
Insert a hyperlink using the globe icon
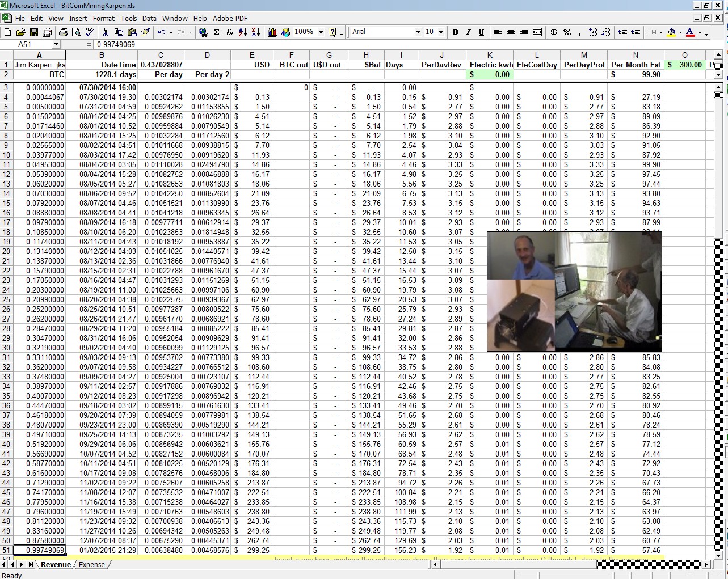(x=204, y=32)
